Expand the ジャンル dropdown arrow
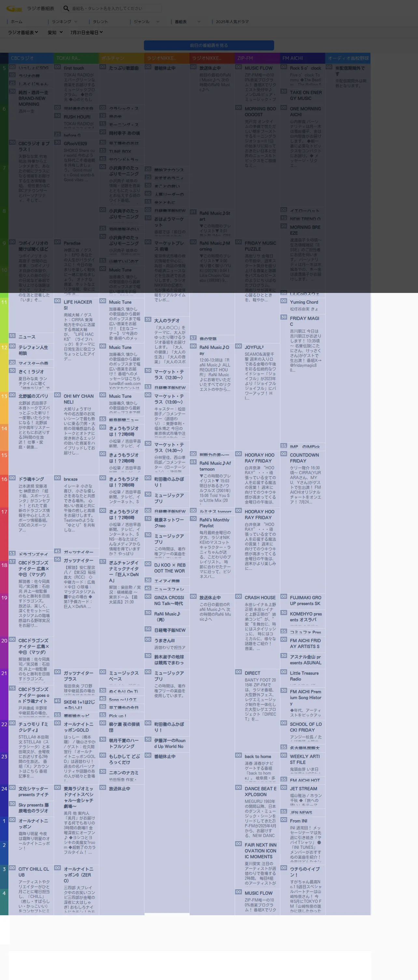Screen dimensions: 418x980 158,22
